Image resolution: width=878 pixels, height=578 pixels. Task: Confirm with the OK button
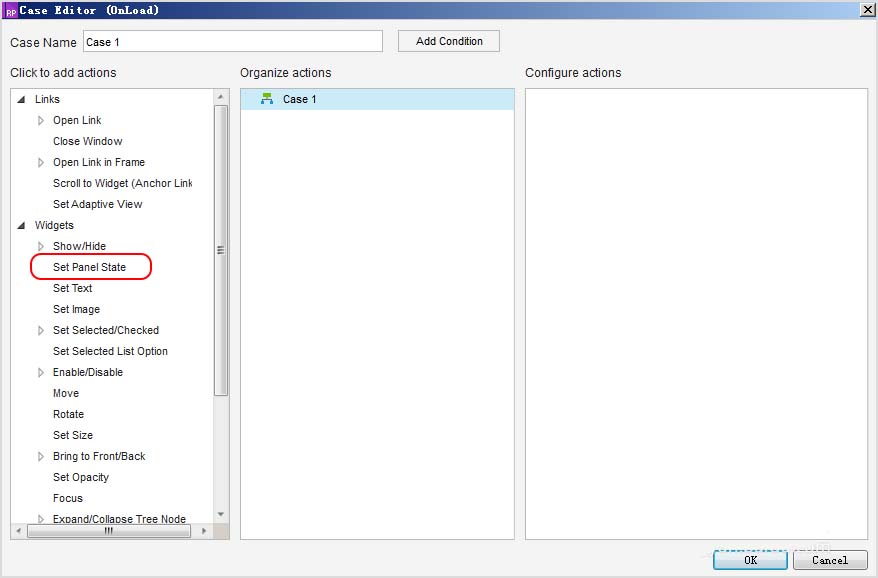[x=750, y=560]
